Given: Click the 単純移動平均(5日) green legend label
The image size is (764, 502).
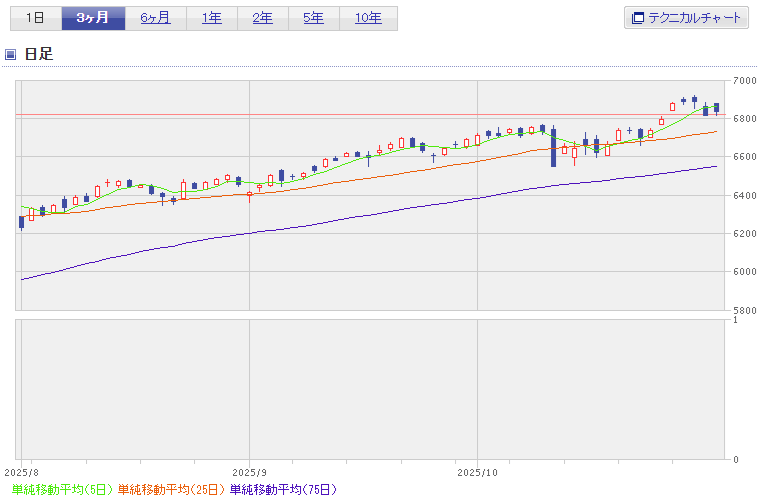Looking at the screenshot, I should coord(59,490).
